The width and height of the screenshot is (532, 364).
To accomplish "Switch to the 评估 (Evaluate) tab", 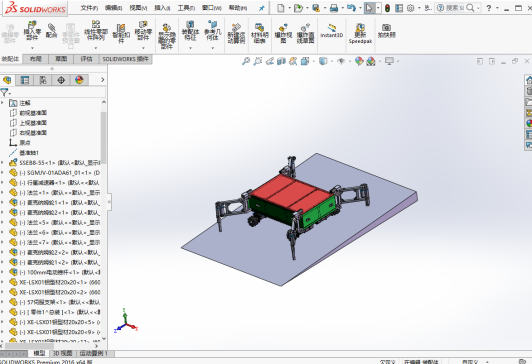I will click(87, 59).
